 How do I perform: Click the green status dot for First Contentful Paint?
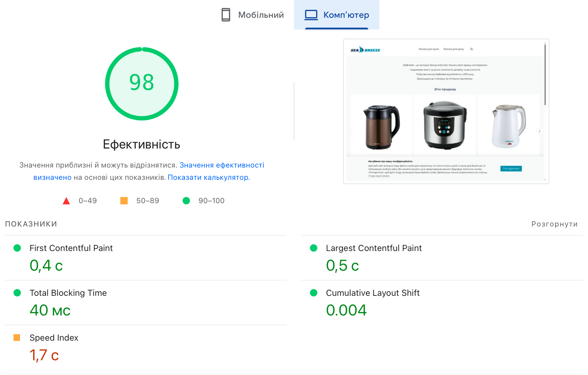pyautogui.click(x=17, y=248)
